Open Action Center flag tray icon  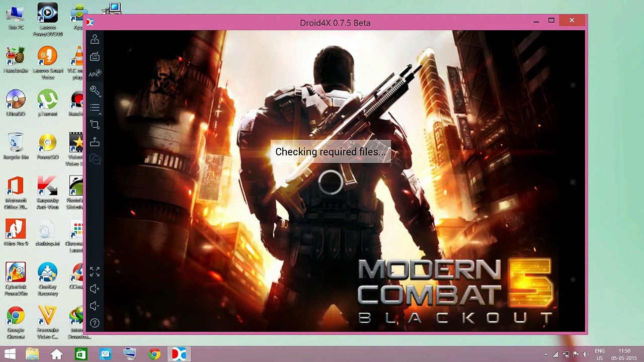576,354
